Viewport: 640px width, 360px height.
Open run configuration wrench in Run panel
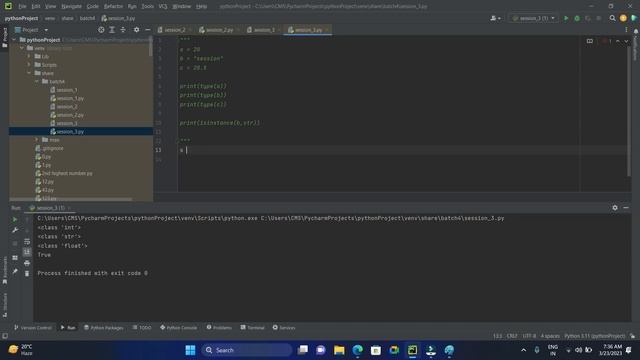pos(15,230)
